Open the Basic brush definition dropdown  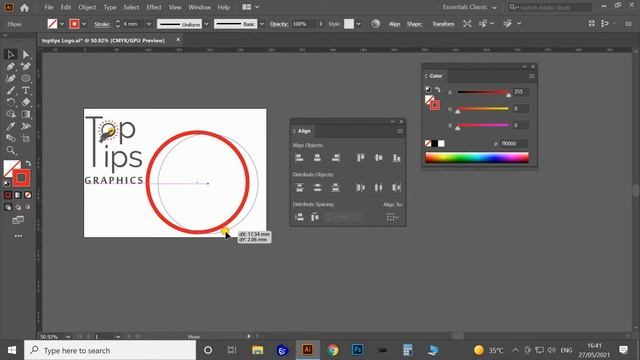point(262,24)
